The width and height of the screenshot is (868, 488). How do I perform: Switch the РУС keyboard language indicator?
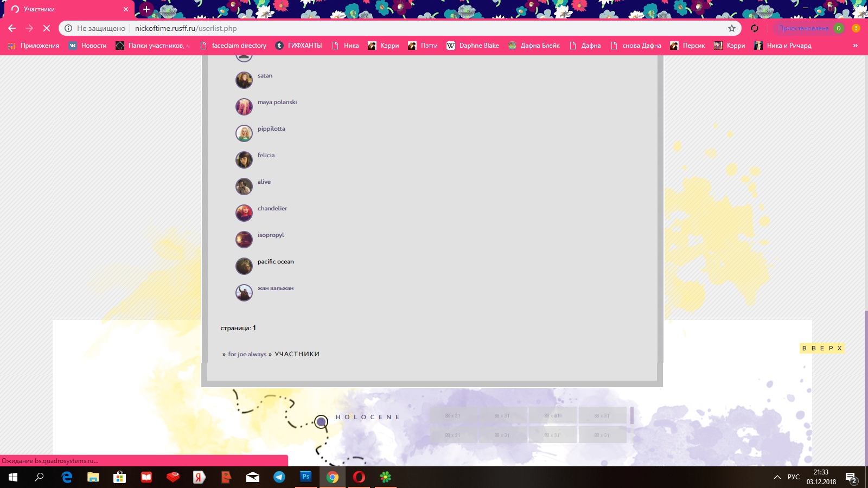pyautogui.click(x=793, y=477)
